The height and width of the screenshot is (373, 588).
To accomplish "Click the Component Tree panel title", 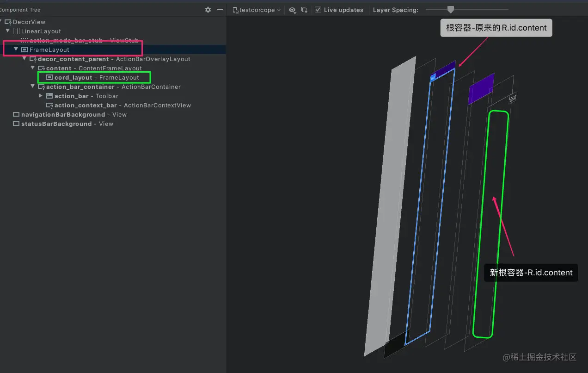I will pyautogui.click(x=20, y=10).
